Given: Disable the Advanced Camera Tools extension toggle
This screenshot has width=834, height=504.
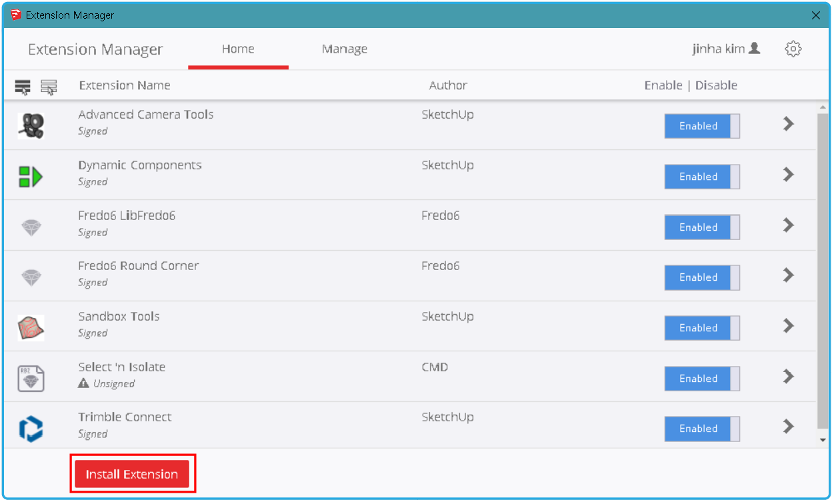Looking at the screenshot, I should pos(702,126).
